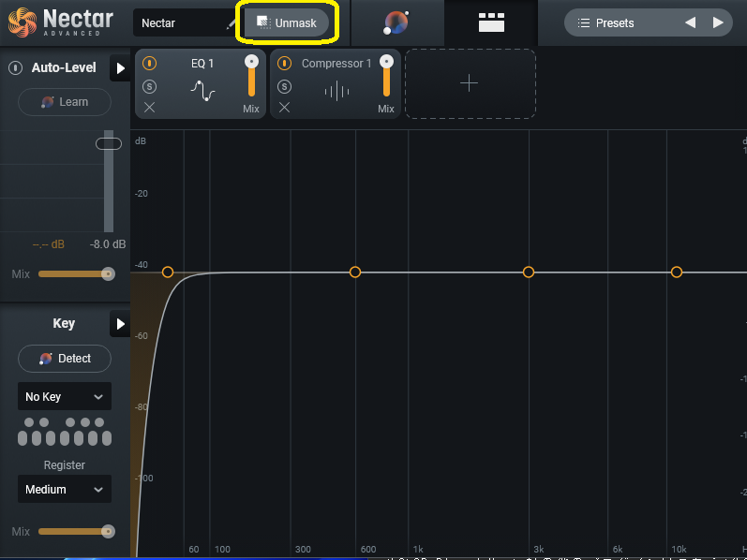This screenshot has height=560, width=747.
Task: Bypass Compressor 1 module power
Action: pyautogui.click(x=284, y=63)
